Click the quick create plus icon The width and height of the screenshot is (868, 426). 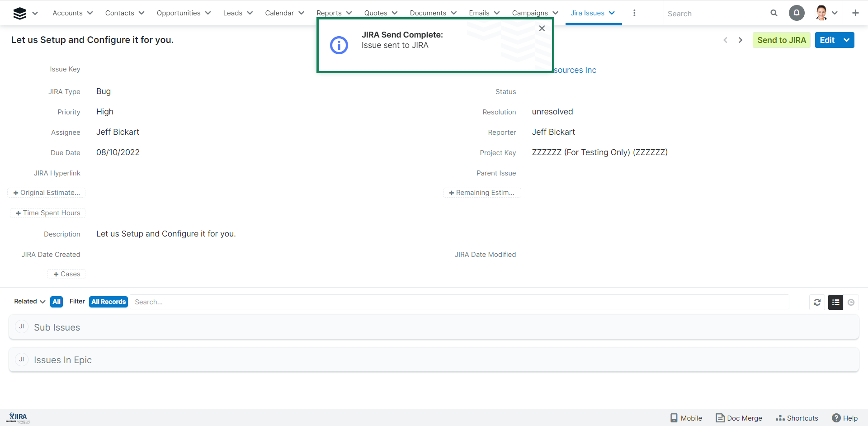(x=855, y=13)
